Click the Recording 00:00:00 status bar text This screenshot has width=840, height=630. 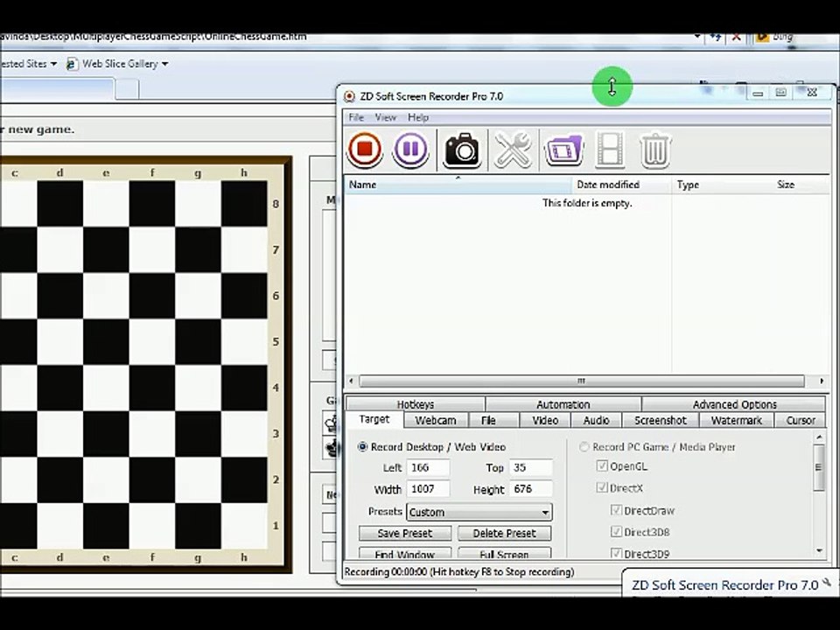(x=459, y=572)
